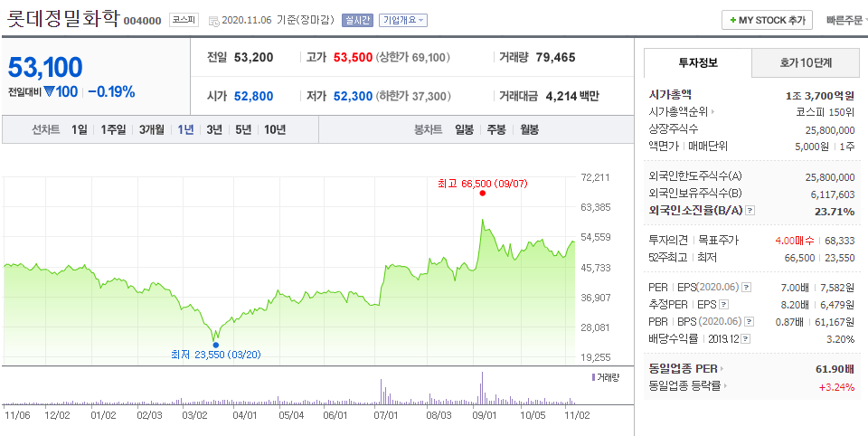Click the 52주최고 value 66,500
Screen dimensions: 868x436
[799, 258]
